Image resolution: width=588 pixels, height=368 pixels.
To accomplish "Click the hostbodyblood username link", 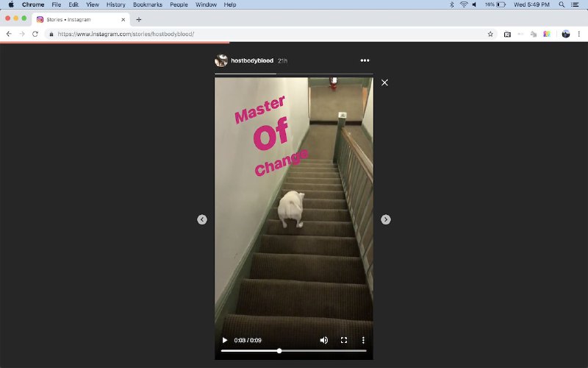I will [x=252, y=60].
